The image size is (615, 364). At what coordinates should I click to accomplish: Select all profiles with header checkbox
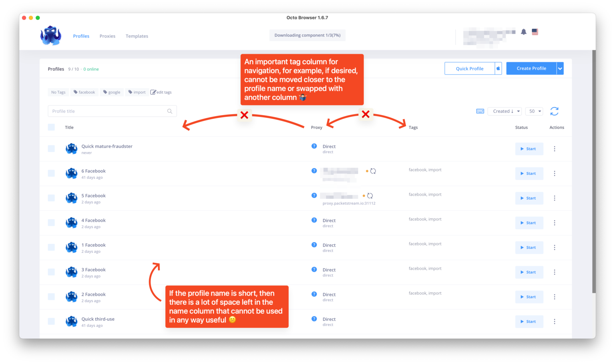51,127
